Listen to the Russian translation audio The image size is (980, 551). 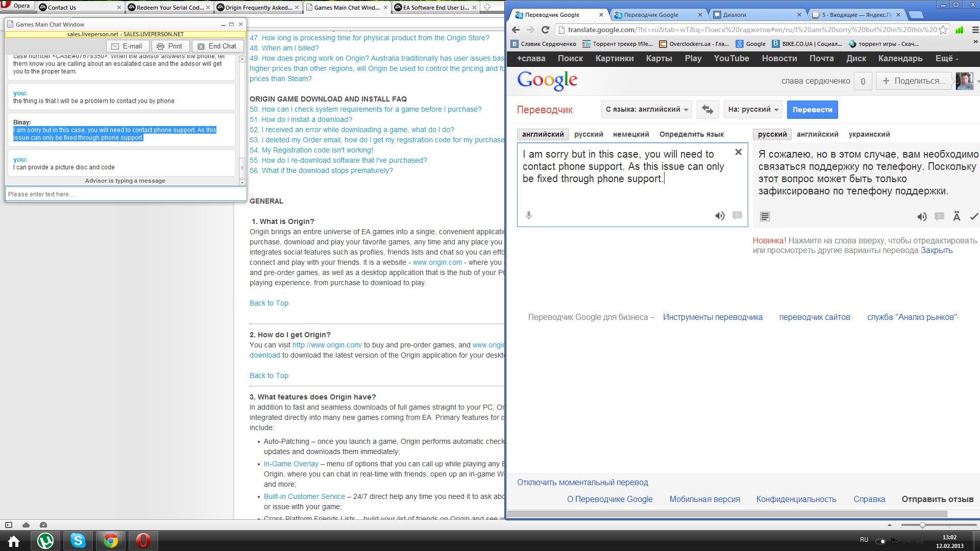pos(922,217)
